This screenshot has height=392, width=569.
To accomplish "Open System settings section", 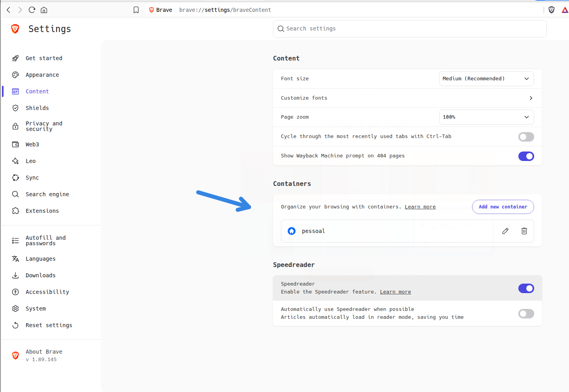I will 36,309.
